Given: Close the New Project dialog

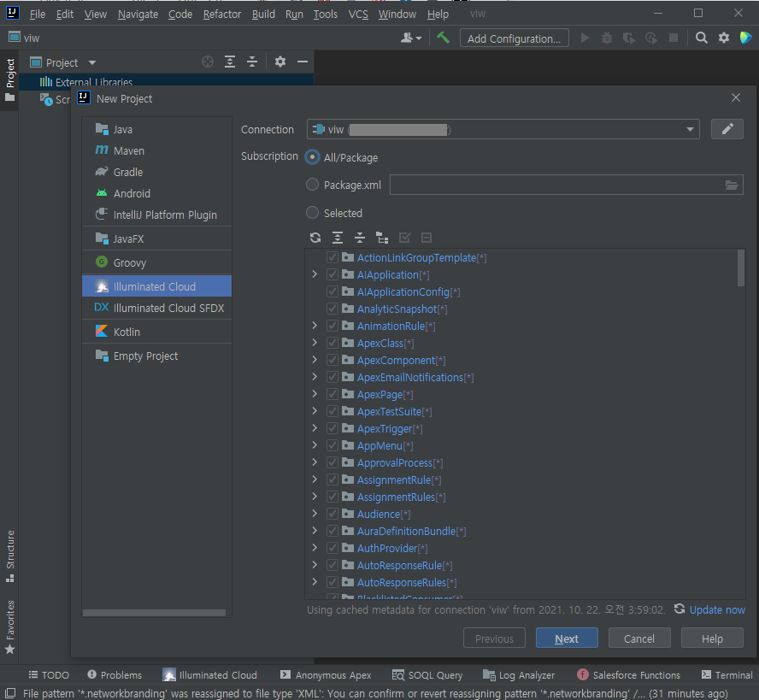Looking at the screenshot, I should tap(736, 97).
